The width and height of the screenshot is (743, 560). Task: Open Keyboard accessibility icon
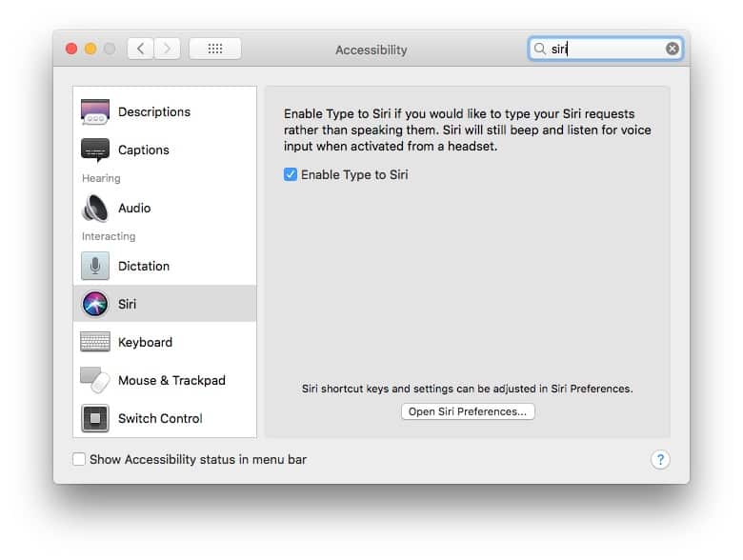coord(95,342)
